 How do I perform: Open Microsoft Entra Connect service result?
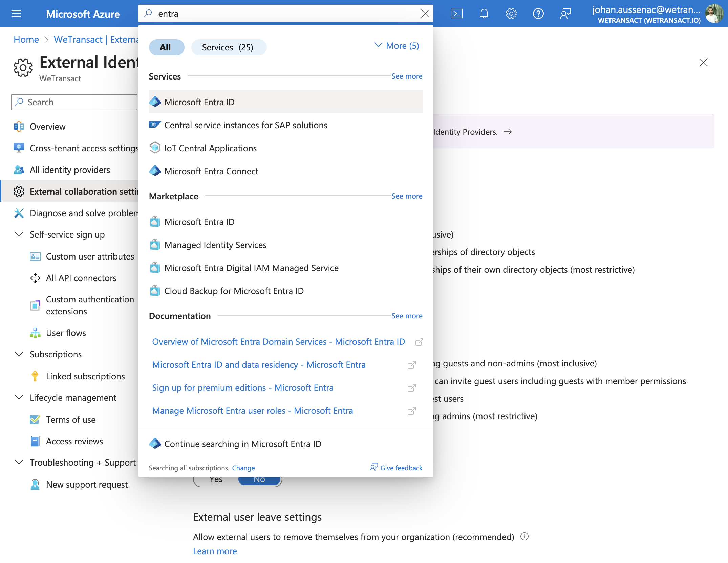point(285,171)
